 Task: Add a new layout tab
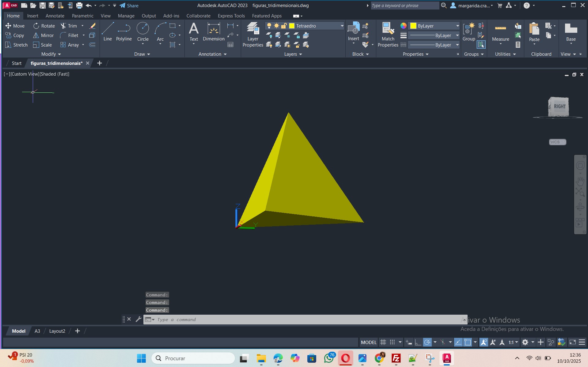pyautogui.click(x=78, y=331)
